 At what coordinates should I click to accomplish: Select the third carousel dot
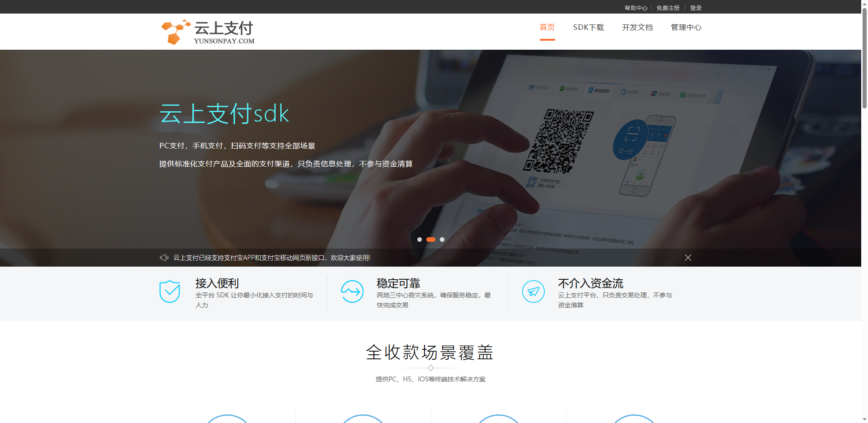click(x=442, y=240)
